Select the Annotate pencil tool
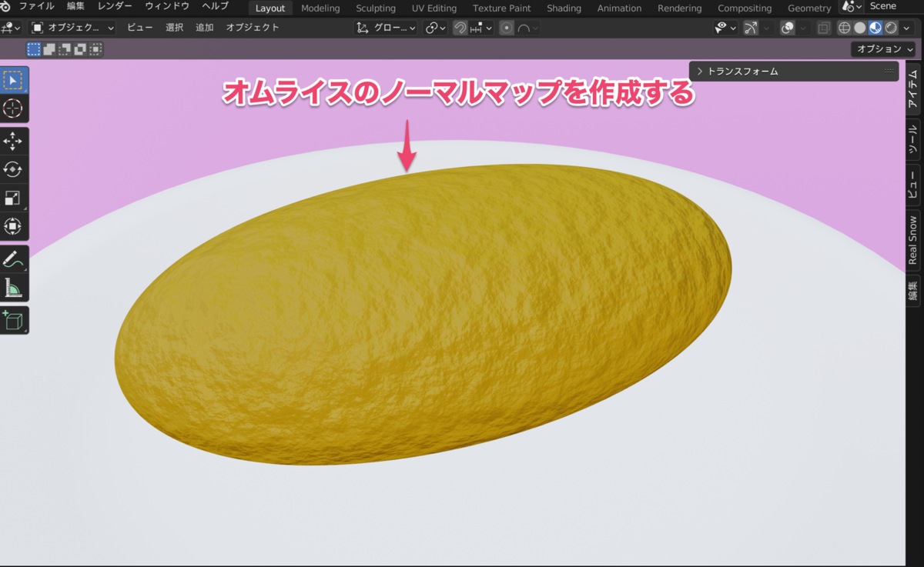 (13, 259)
